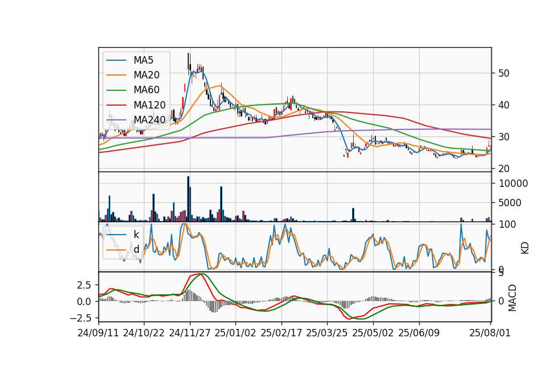
Task: Click the KD axis title
Action: [x=525, y=248]
